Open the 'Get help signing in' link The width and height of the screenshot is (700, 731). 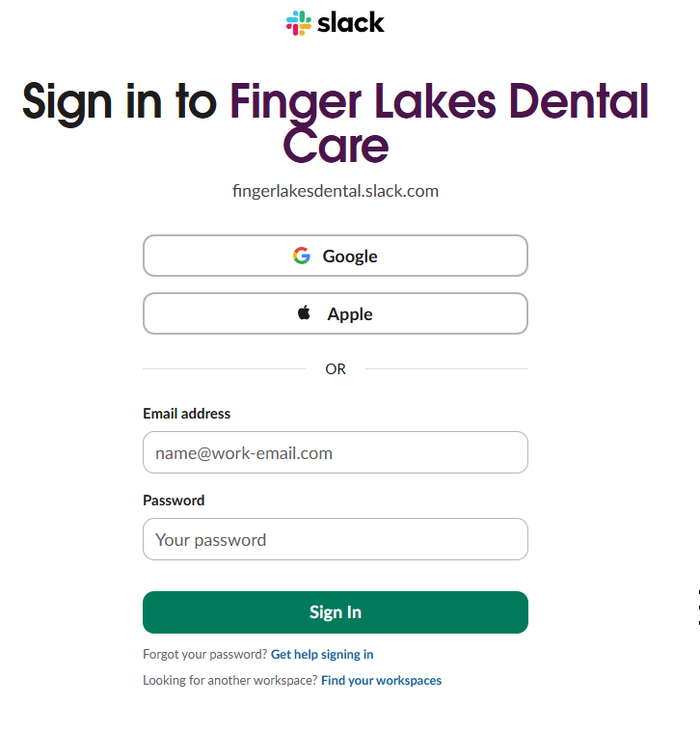322,654
